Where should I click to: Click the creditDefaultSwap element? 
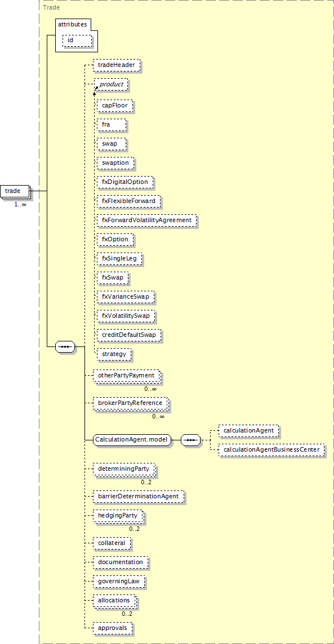129,335
